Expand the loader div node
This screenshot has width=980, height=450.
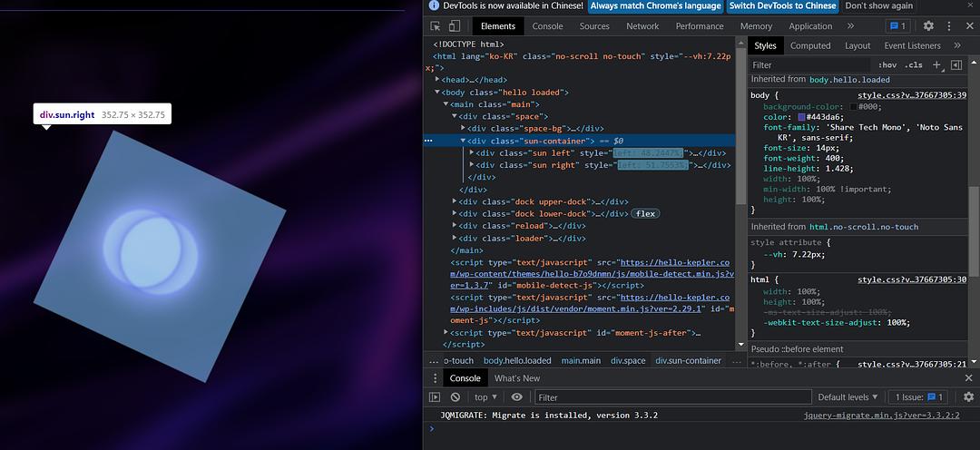click(x=455, y=238)
